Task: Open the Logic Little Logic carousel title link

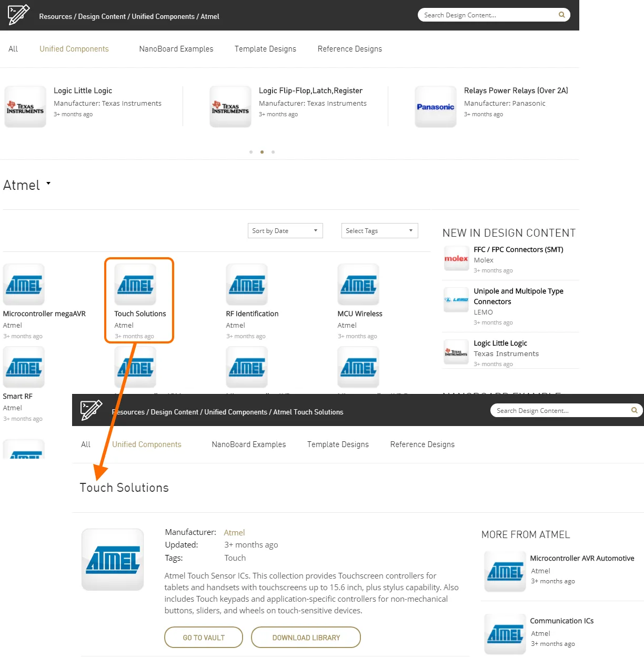Action: [83, 90]
